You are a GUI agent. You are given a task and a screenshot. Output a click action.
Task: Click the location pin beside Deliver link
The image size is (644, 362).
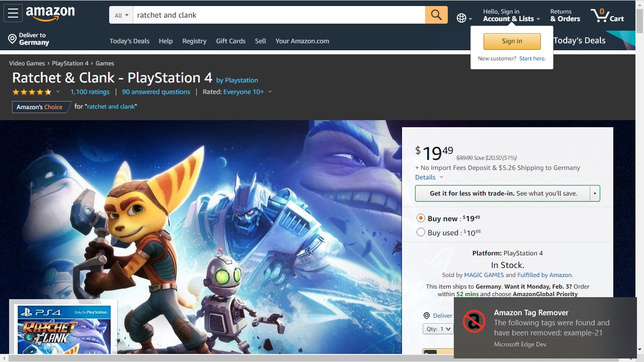pyautogui.click(x=427, y=316)
